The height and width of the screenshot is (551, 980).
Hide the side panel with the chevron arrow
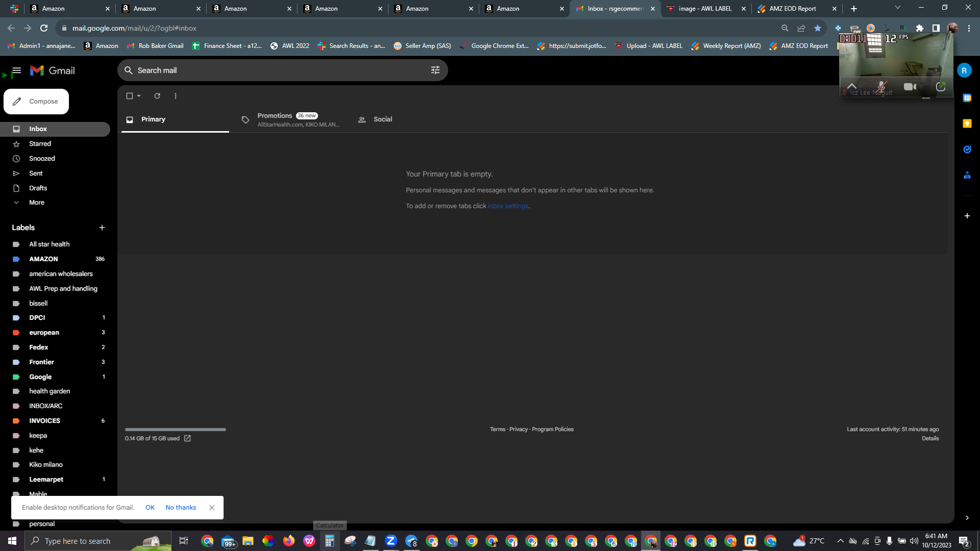967,518
